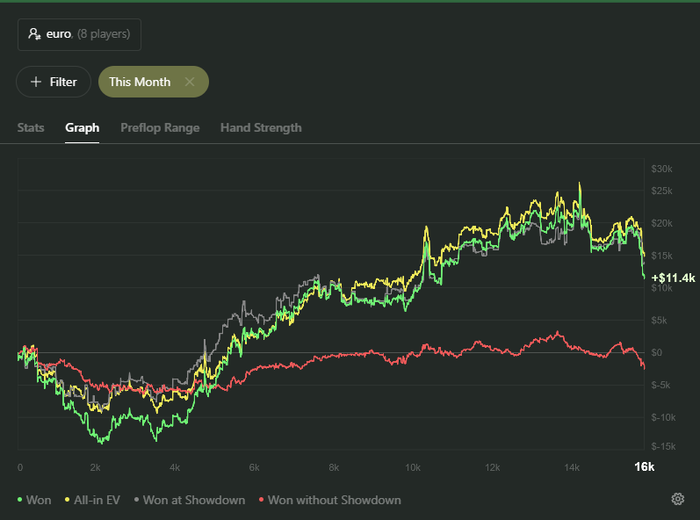Click the red Won without Showdown dot

click(x=261, y=499)
